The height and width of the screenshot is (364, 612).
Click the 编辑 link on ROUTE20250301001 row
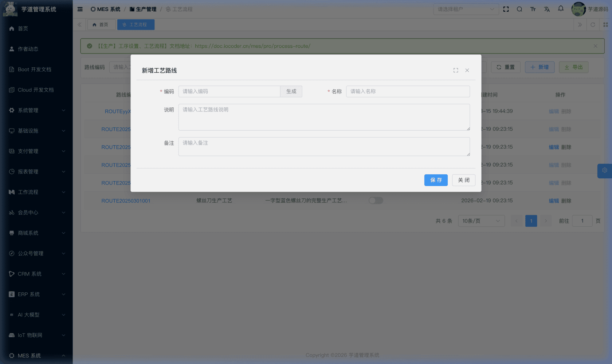coord(554,200)
